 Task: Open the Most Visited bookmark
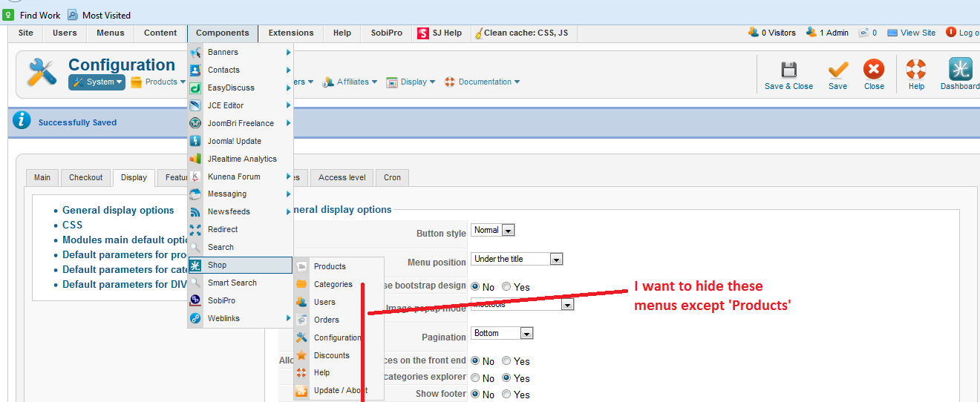click(99, 15)
